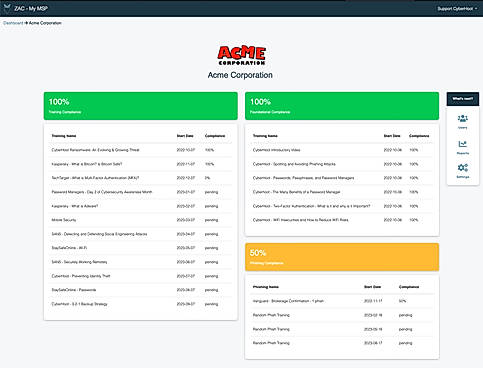Screen dimensions: 483x368
Task: Select the Mobile Security training row
Action: 141,220
